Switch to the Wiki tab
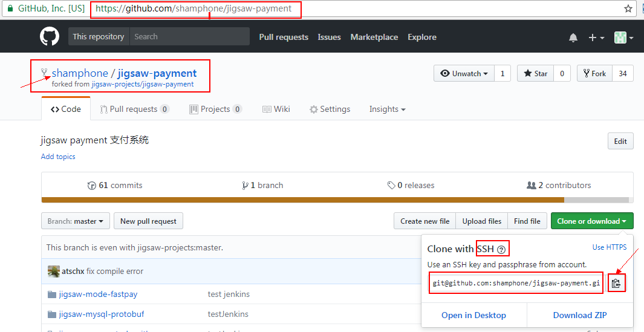644x332 pixels. click(276, 109)
